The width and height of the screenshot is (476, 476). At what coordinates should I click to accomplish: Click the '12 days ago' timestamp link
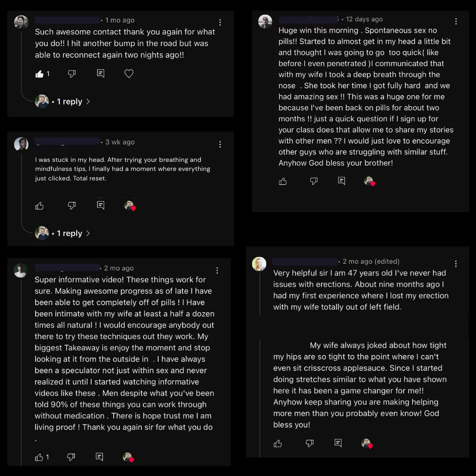[364, 19]
